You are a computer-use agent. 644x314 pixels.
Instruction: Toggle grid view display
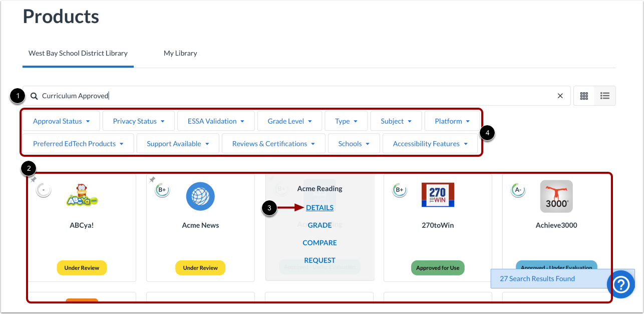click(x=584, y=95)
